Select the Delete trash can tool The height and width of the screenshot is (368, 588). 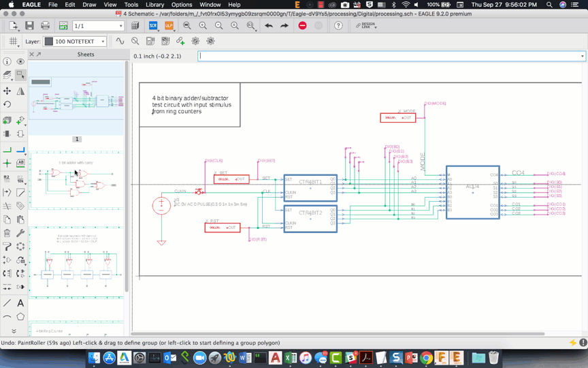point(7,233)
